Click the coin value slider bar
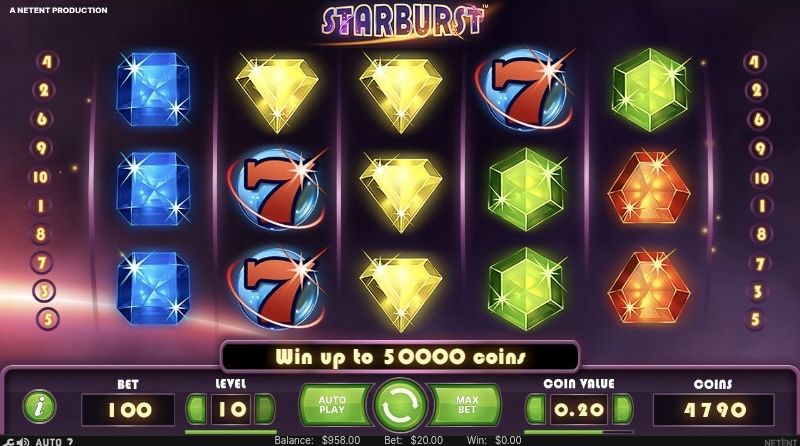 click(579, 432)
